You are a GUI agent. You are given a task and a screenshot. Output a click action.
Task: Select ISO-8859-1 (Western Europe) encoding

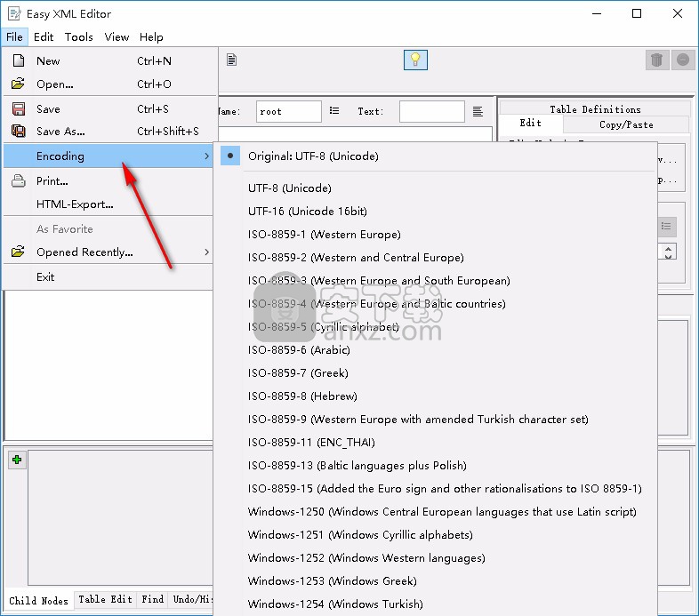pyautogui.click(x=438, y=235)
